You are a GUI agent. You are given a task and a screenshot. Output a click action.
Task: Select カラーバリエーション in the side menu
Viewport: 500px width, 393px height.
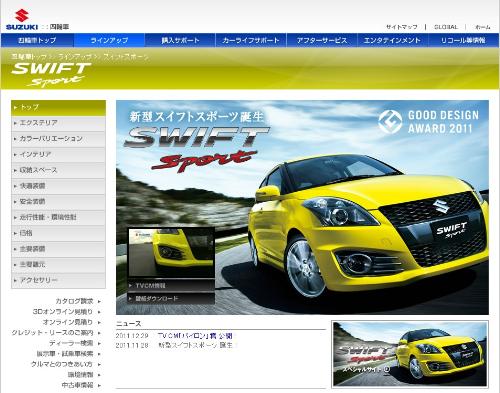click(58, 139)
